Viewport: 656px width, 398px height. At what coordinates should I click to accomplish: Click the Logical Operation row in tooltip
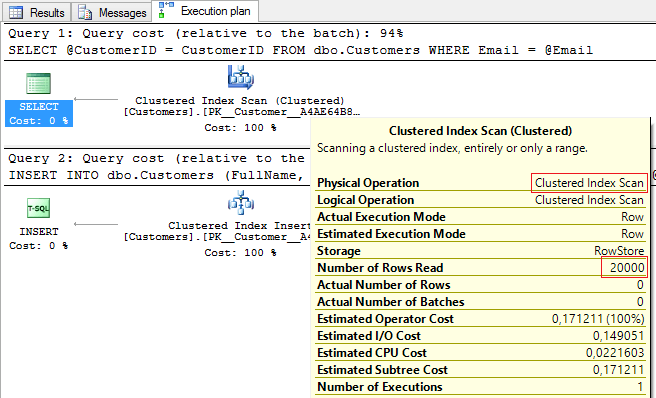[x=480, y=200]
